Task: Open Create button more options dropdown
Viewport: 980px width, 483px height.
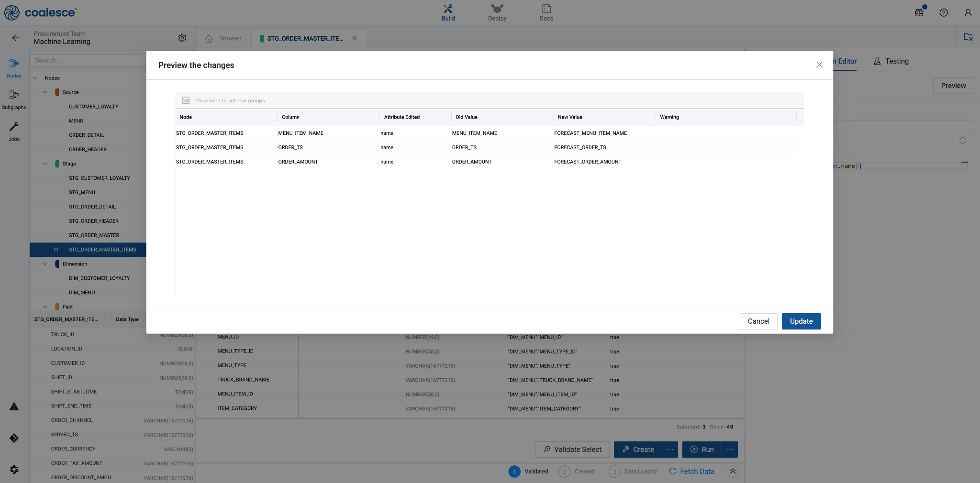Action: [x=670, y=450]
